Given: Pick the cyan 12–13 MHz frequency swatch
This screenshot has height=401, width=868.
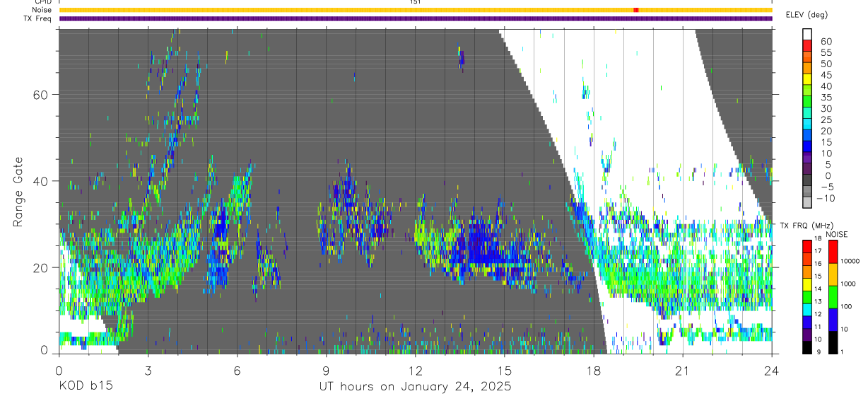Looking at the screenshot, I should coord(807,309).
